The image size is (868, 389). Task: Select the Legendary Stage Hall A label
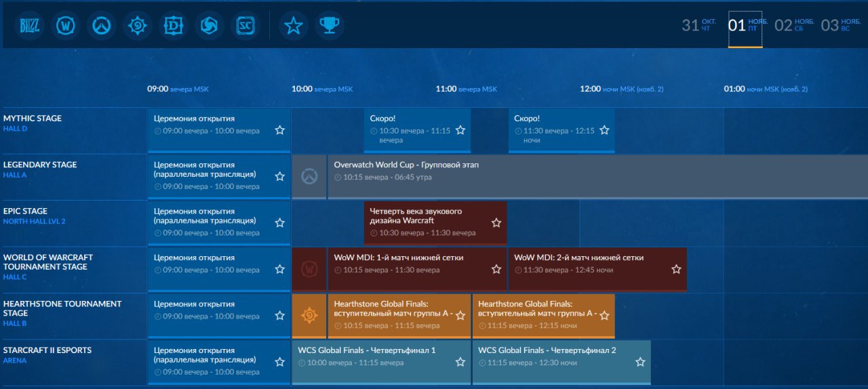click(40, 169)
